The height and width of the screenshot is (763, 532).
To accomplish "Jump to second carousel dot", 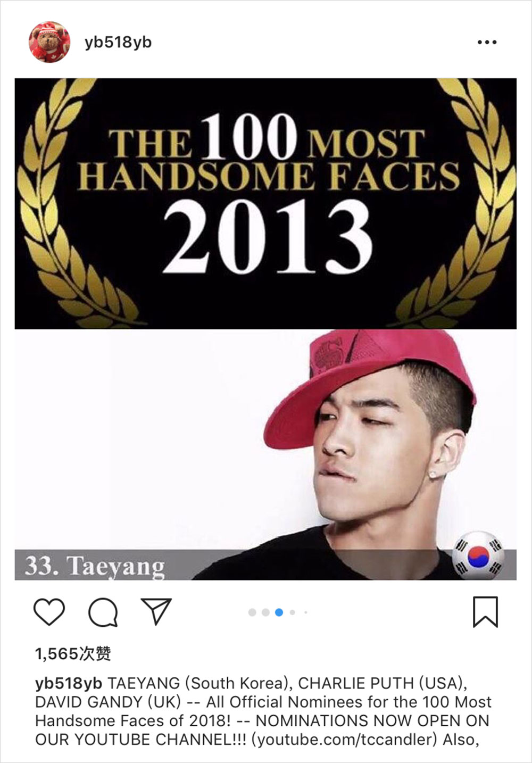I will (x=265, y=612).
